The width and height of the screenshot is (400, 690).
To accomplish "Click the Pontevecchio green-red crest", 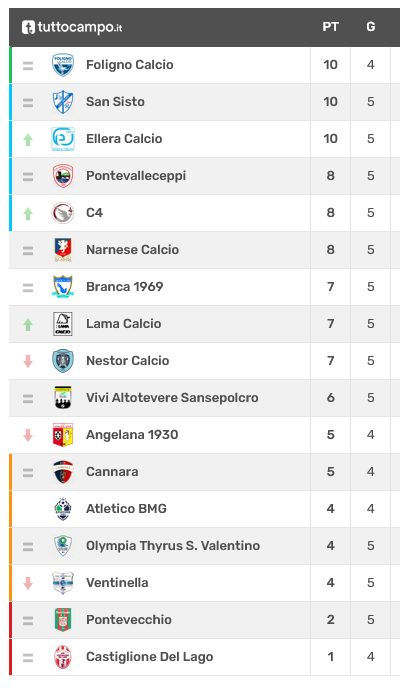I will [63, 619].
